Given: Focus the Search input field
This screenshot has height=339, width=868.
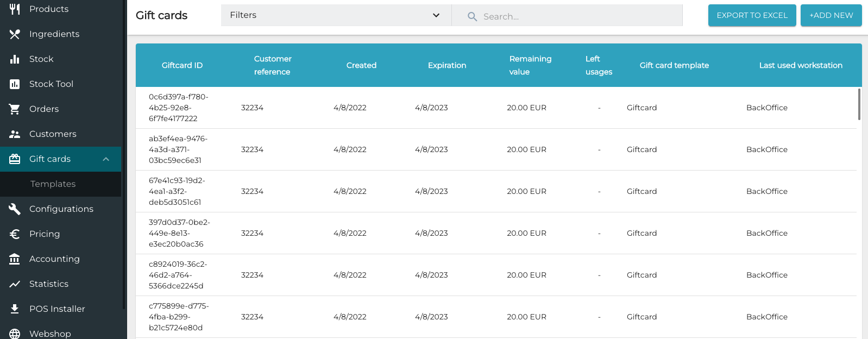Looking at the screenshot, I should [567, 15].
